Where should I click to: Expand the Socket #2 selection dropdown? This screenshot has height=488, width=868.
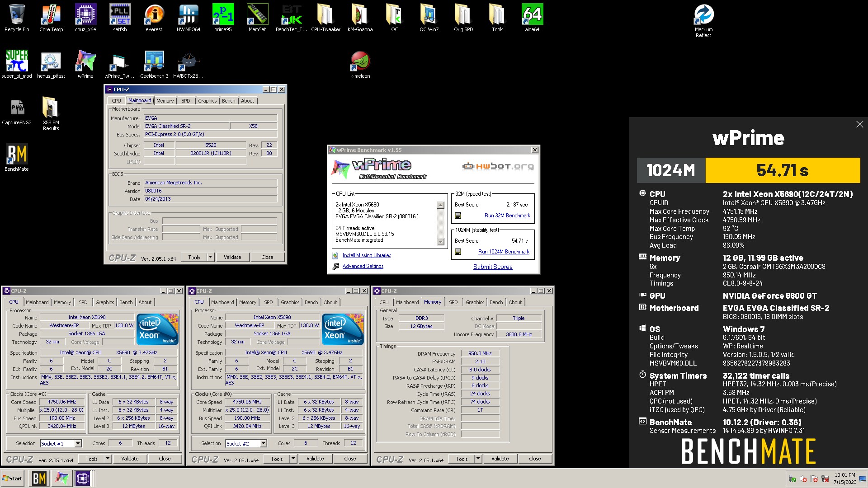click(x=263, y=444)
